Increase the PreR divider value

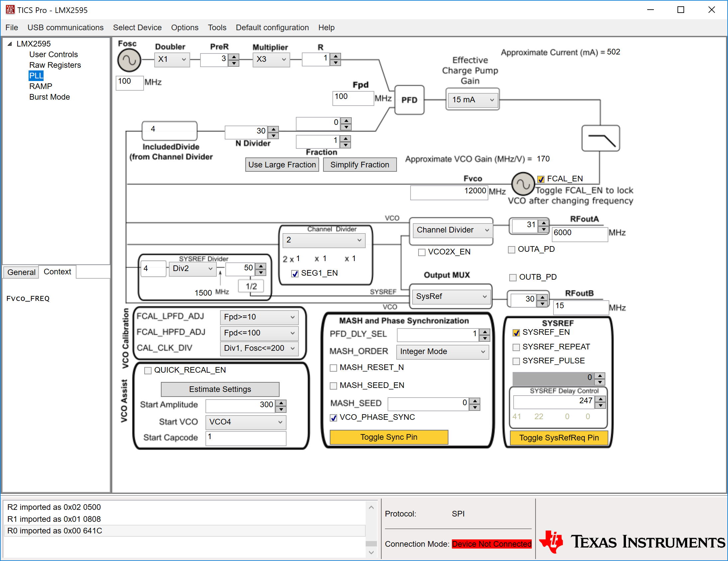[234, 57]
